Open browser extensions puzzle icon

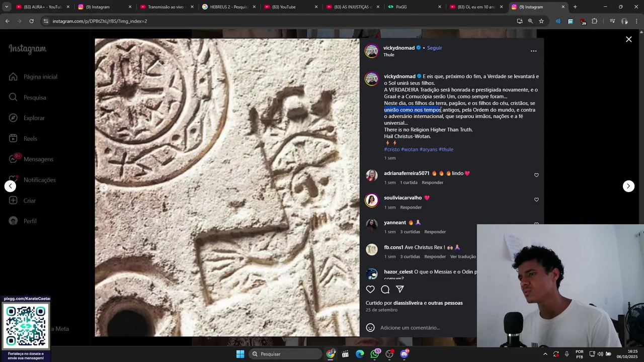[x=594, y=21]
